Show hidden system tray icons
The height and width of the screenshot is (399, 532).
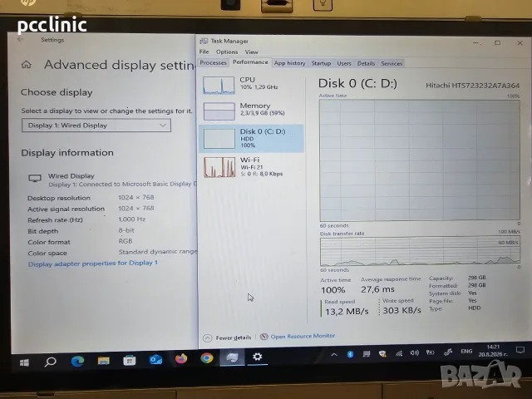click(x=334, y=355)
